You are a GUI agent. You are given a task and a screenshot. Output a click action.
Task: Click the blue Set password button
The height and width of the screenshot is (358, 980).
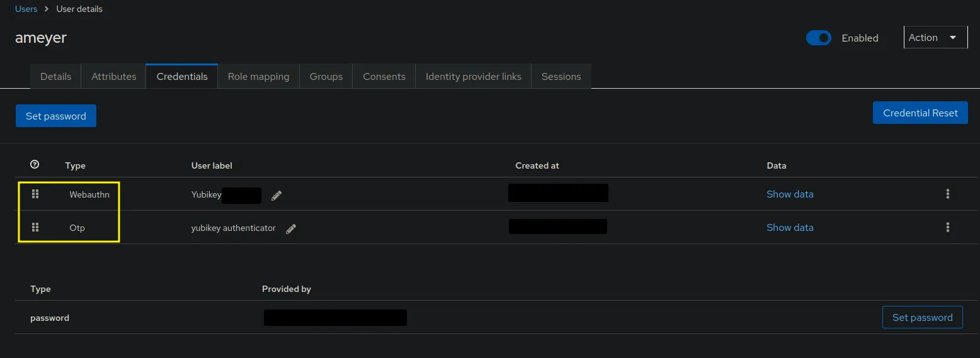coord(56,116)
